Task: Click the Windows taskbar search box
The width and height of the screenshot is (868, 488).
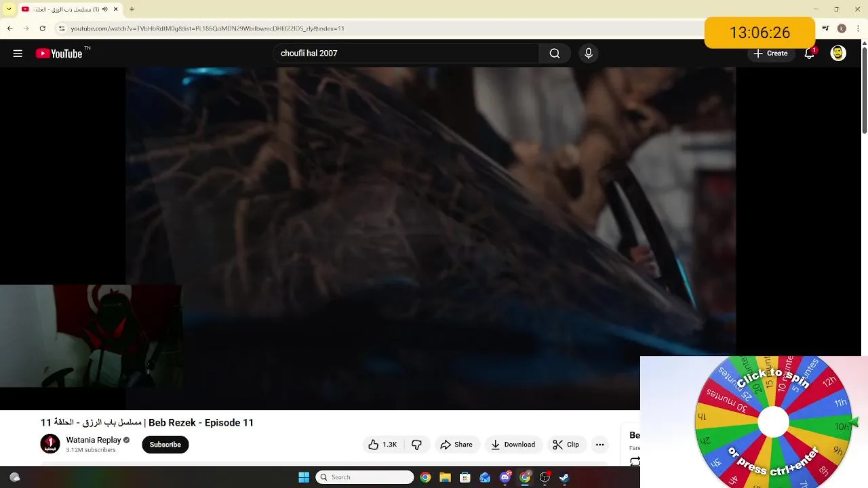Action: coord(365,477)
